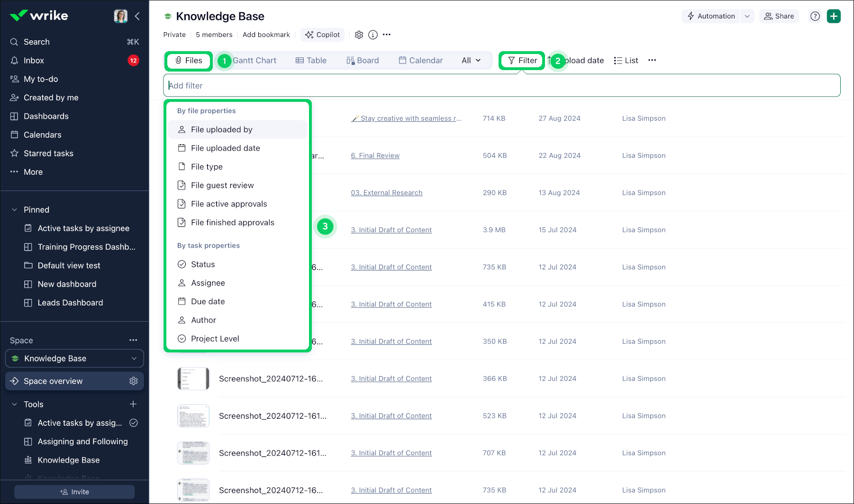Click the info icon beside settings gear

373,35
